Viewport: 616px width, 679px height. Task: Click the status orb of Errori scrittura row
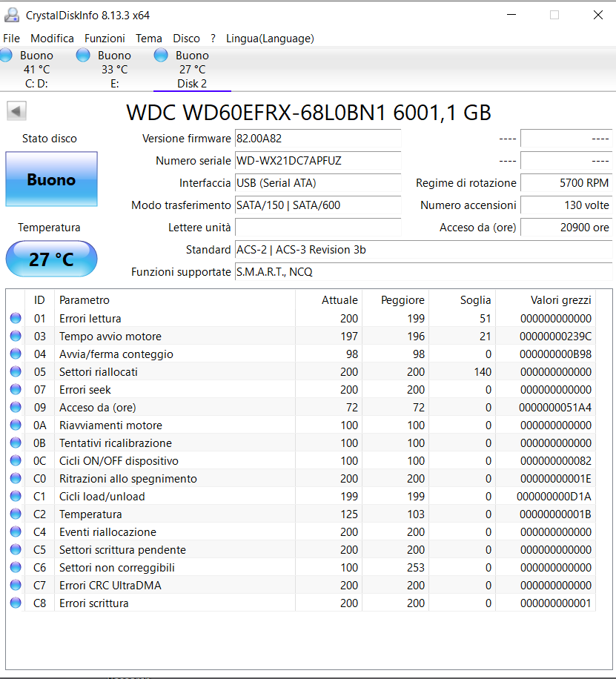[x=16, y=603]
